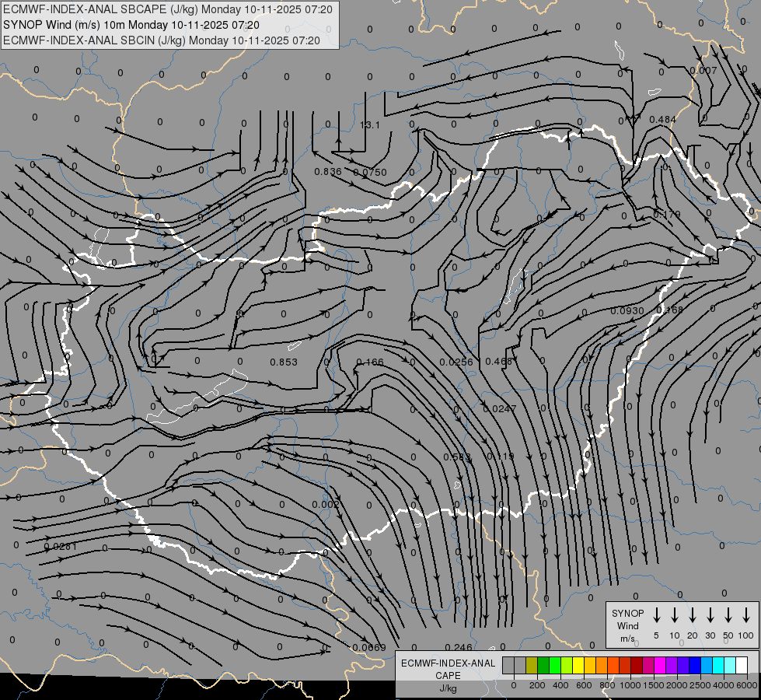
Task: Click the map value '0.468'
Action: click(x=498, y=362)
